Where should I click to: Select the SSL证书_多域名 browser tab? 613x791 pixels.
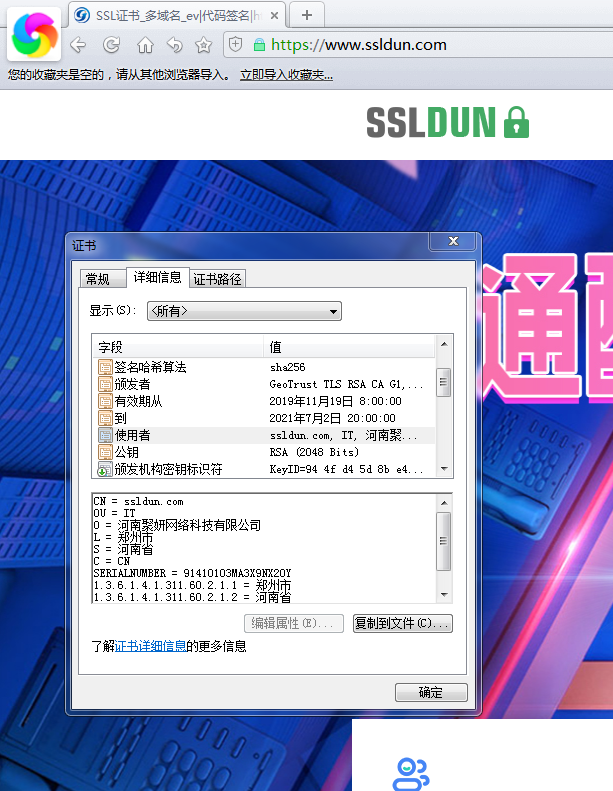click(177, 16)
